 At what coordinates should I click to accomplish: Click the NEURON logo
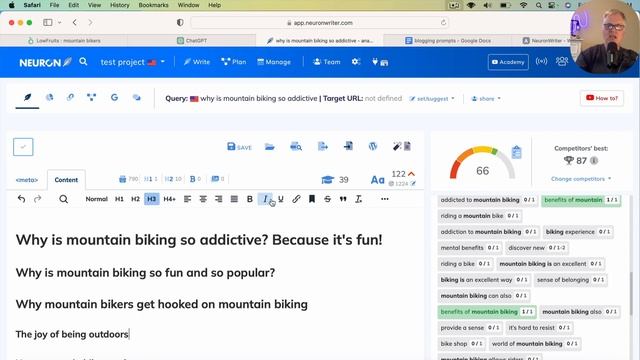(x=45, y=62)
